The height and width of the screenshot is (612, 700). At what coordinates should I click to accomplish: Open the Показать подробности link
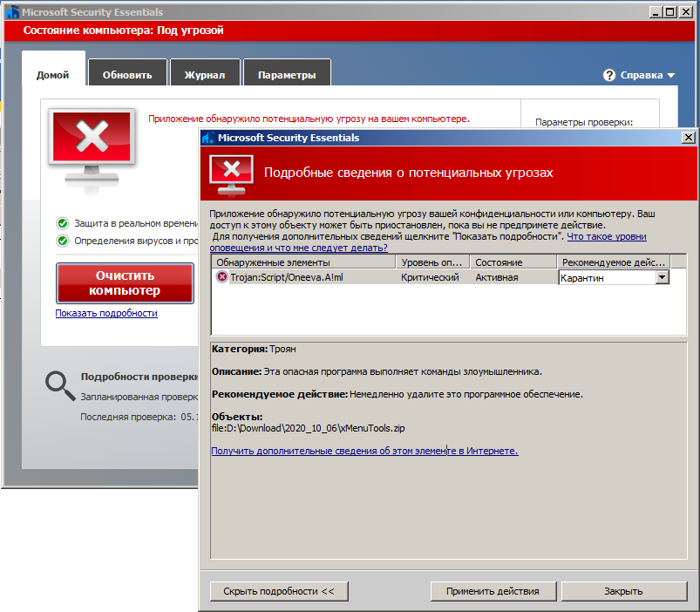click(x=106, y=313)
